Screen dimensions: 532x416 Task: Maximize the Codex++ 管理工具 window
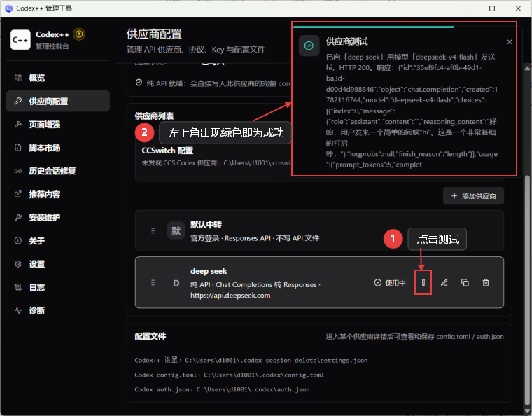pos(492,8)
